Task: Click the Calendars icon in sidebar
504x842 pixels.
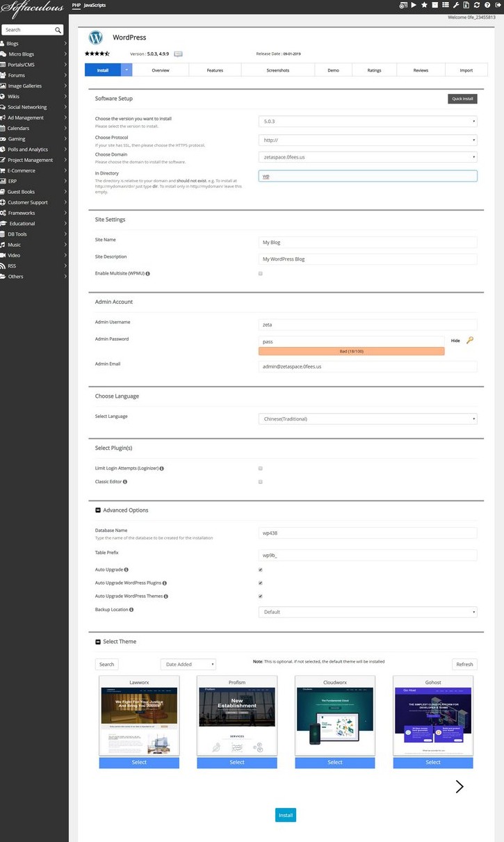Action: point(3,128)
